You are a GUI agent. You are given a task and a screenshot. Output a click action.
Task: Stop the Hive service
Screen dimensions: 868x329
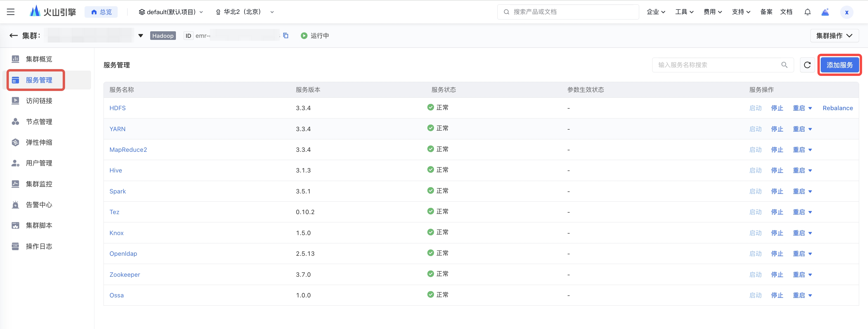777,170
